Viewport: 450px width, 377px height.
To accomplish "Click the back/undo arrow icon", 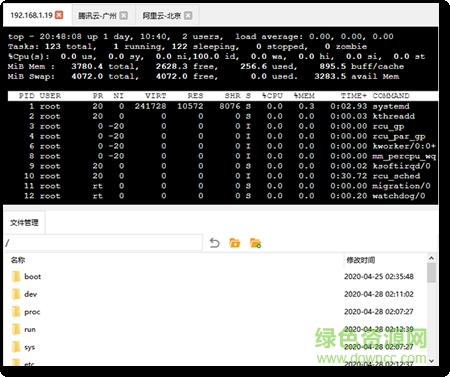I will click(x=215, y=243).
